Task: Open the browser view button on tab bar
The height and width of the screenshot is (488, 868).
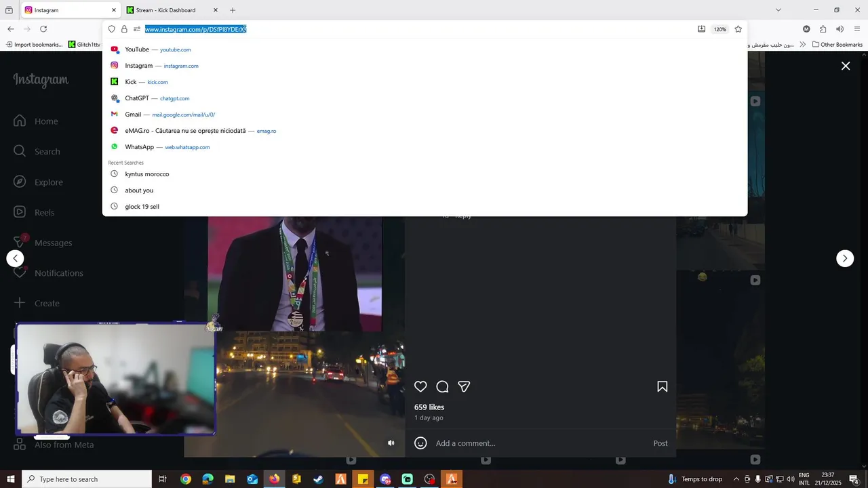Action: click(9, 10)
